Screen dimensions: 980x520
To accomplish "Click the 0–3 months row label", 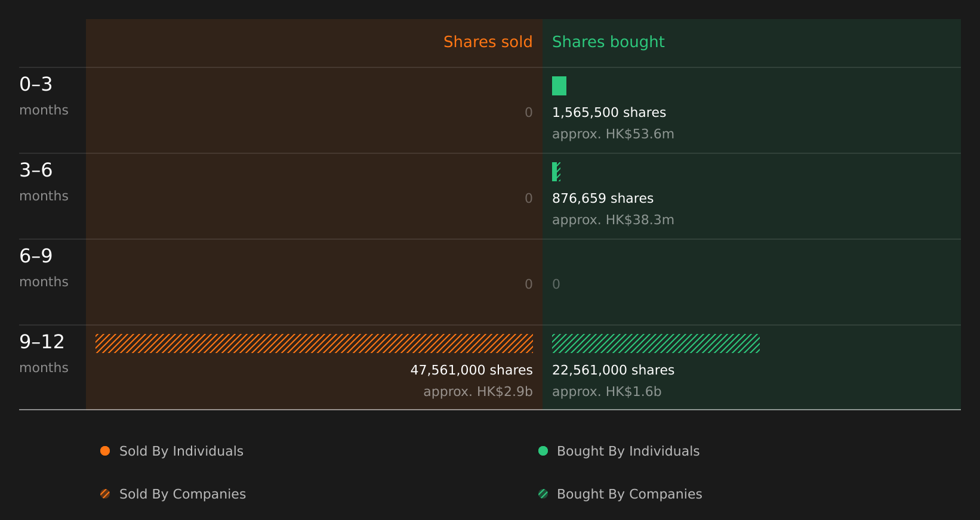I will click(44, 95).
